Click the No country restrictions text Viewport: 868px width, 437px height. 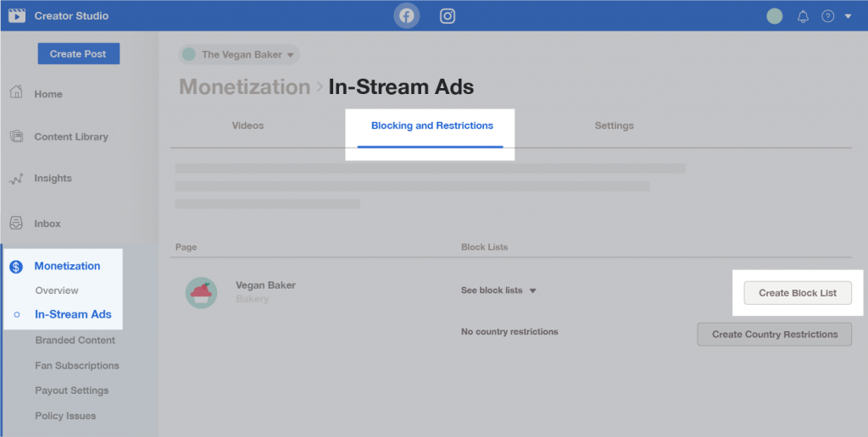tap(509, 332)
